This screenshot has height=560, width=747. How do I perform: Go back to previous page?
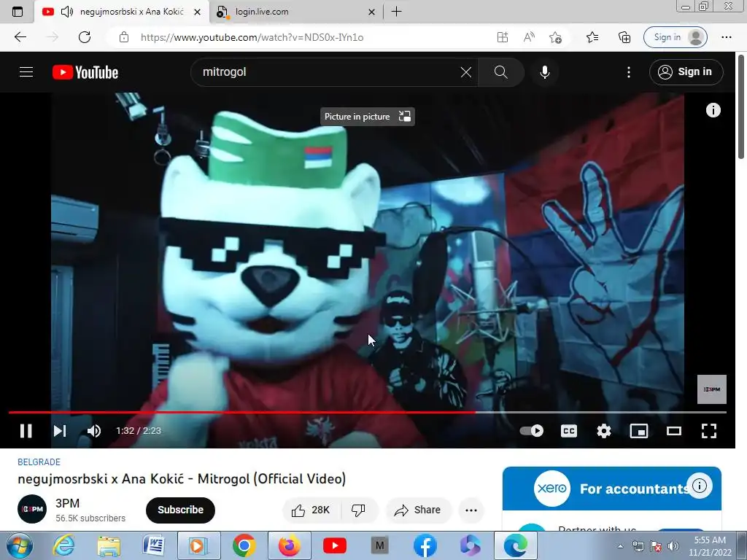pos(20,37)
